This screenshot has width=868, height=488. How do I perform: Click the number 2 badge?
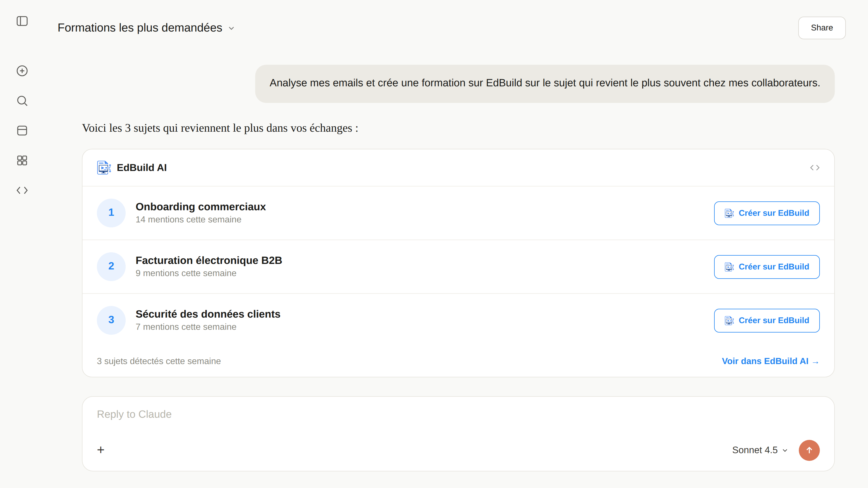click(x=111, y=266)
